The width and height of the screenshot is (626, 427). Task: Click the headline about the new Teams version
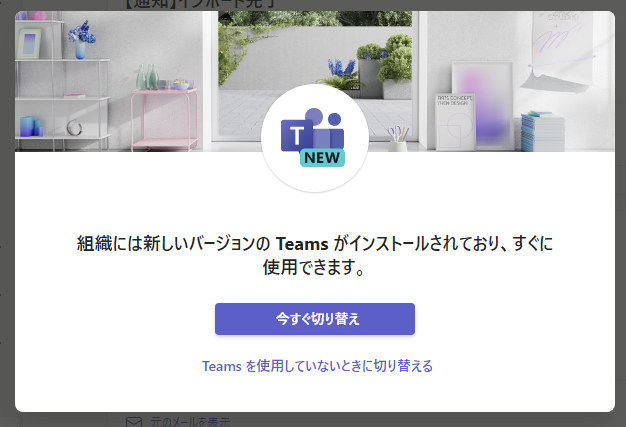click(x=315, y=255)
